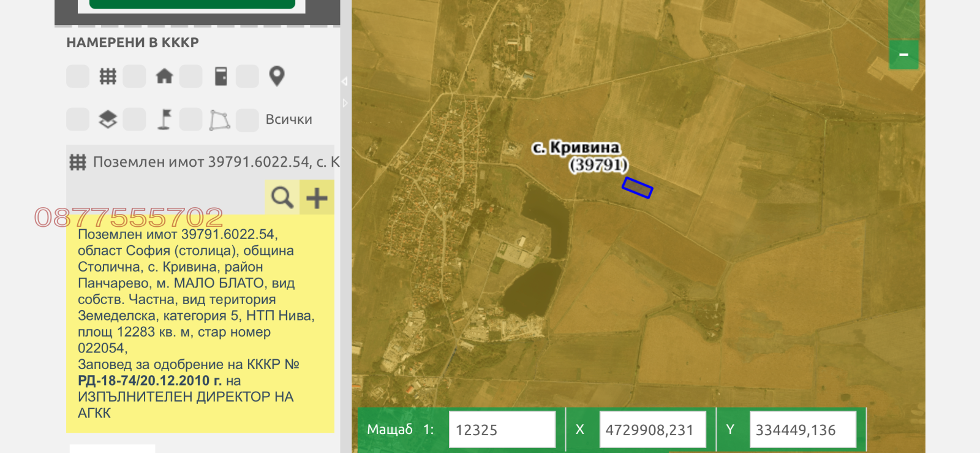The height and width of the screenshot is (453, 980).
Task: Click the flag marker icon
Action: coord(164,120)
